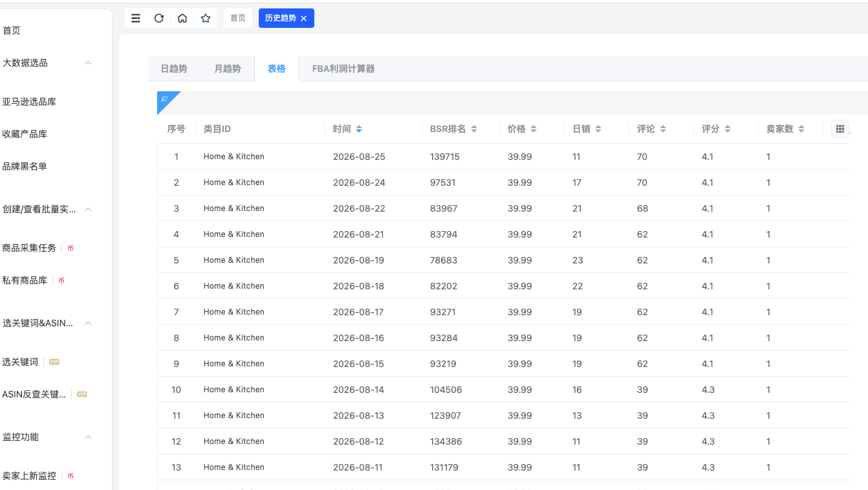This screenshot has height=490, width=868.
Task: Select the 表格 tab
Action: pos(277,69)
